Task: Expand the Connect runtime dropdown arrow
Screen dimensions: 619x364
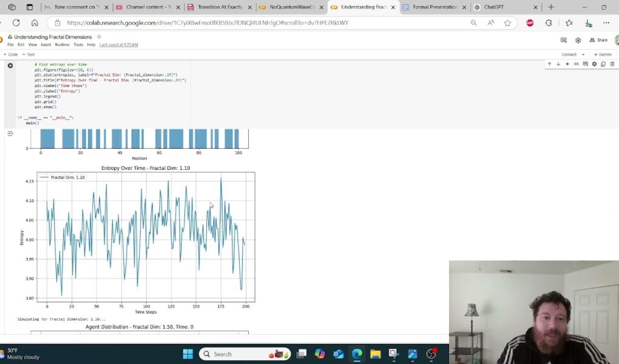Action: point(583,55)
